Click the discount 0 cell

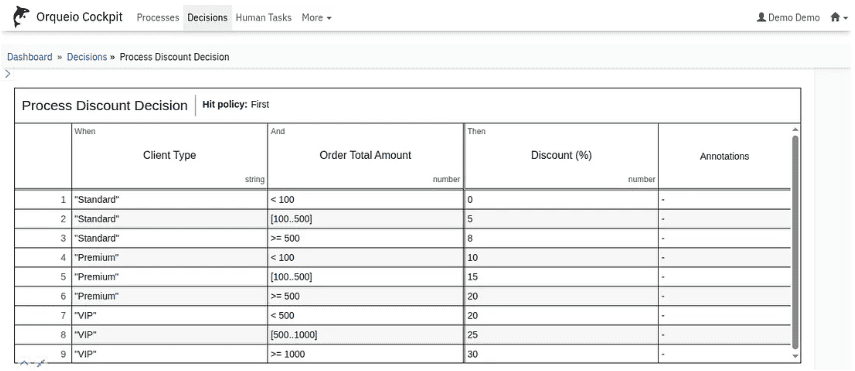(x=561, y=200)
